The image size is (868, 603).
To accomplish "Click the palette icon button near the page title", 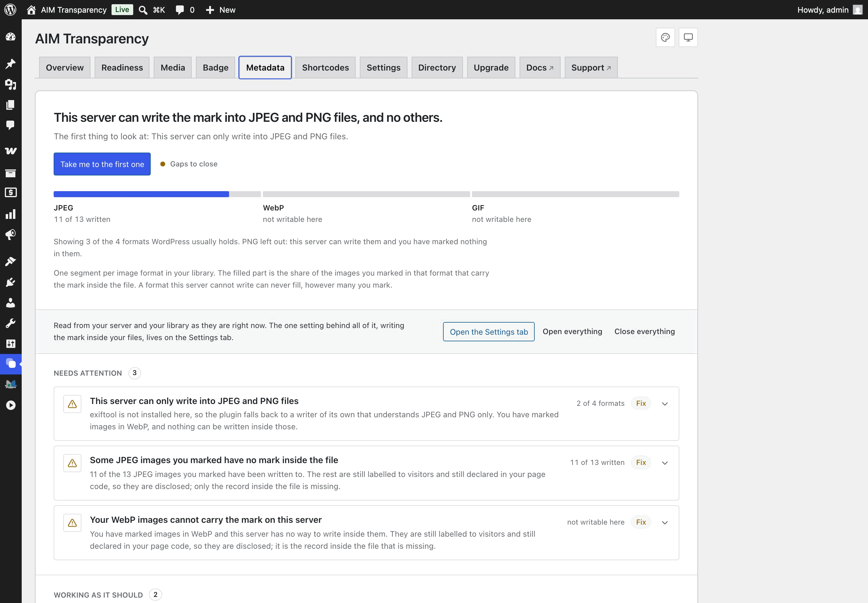I will click(665, 37).
